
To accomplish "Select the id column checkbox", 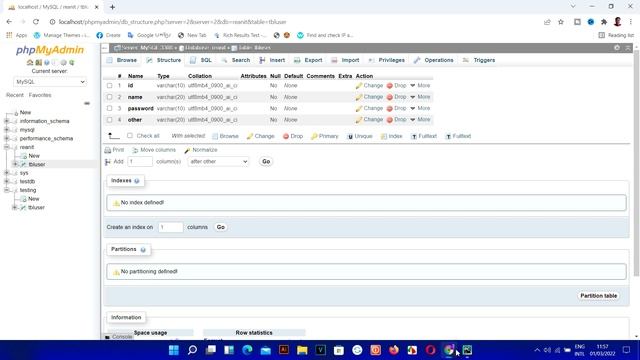I will 109,86.
